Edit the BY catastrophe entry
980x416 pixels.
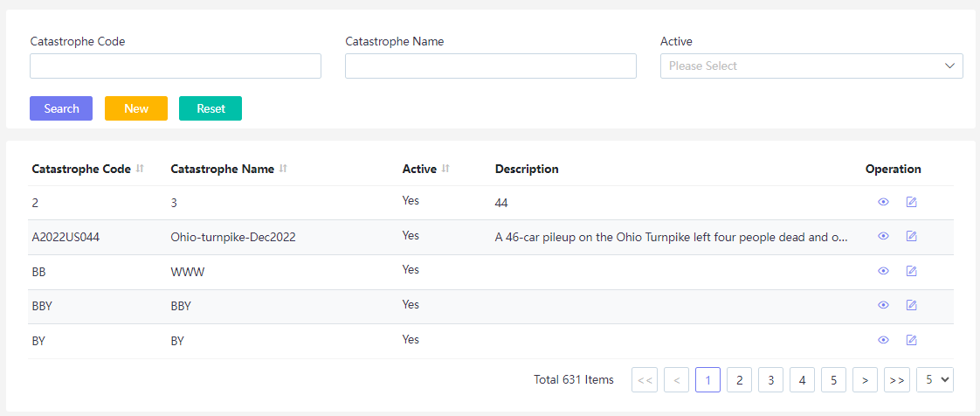[x=911, y=340]
